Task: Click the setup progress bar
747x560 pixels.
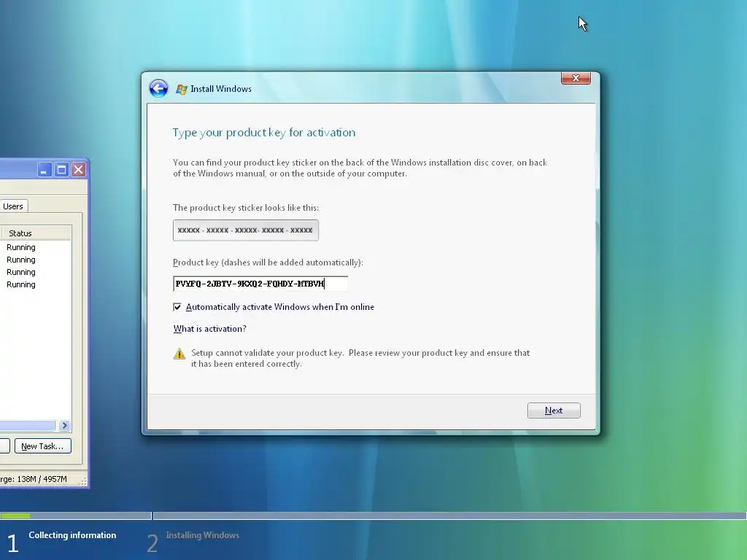Action: pyautogui.click(x=373, y=516)
